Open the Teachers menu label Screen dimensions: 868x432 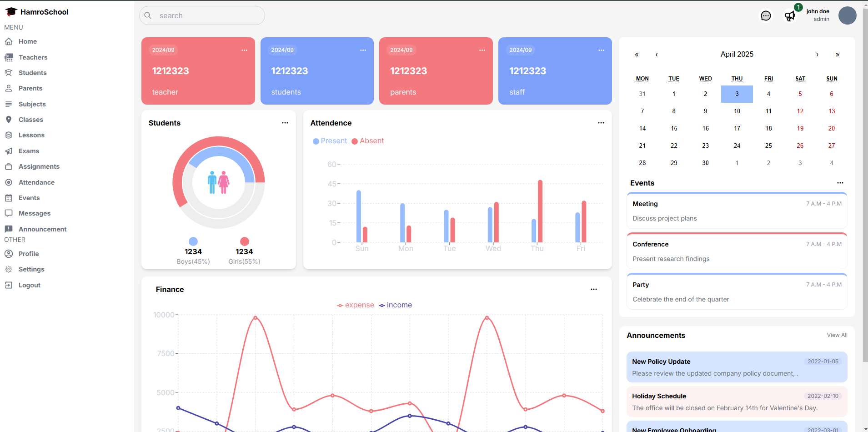pyautogui.click(x=33, y=57)
